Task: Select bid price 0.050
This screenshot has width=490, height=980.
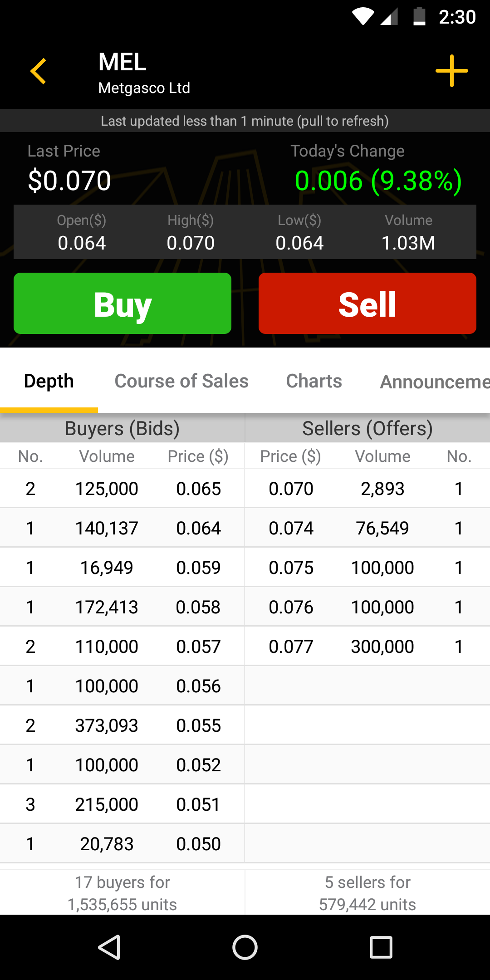Action: click(x=199, y=844)
